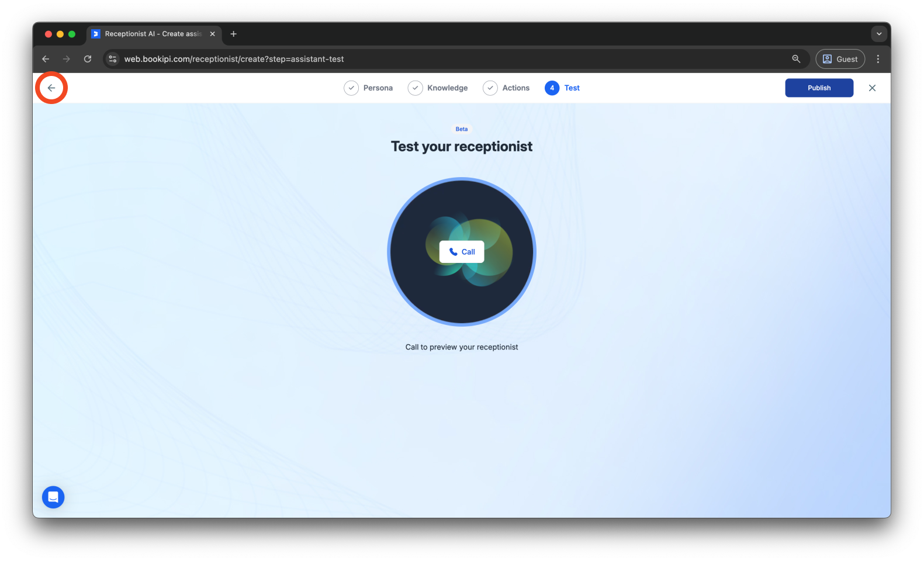Image resolution: width=924 pixels, height=561 pixels.
Task: Open Chrome's three-dot menu
Action: tap(878, 59)
